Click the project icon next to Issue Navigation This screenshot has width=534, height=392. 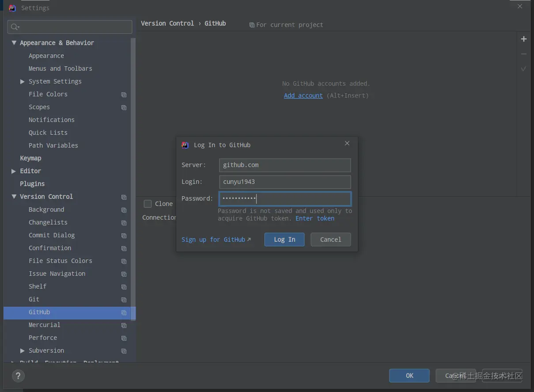tap(124, 274)
